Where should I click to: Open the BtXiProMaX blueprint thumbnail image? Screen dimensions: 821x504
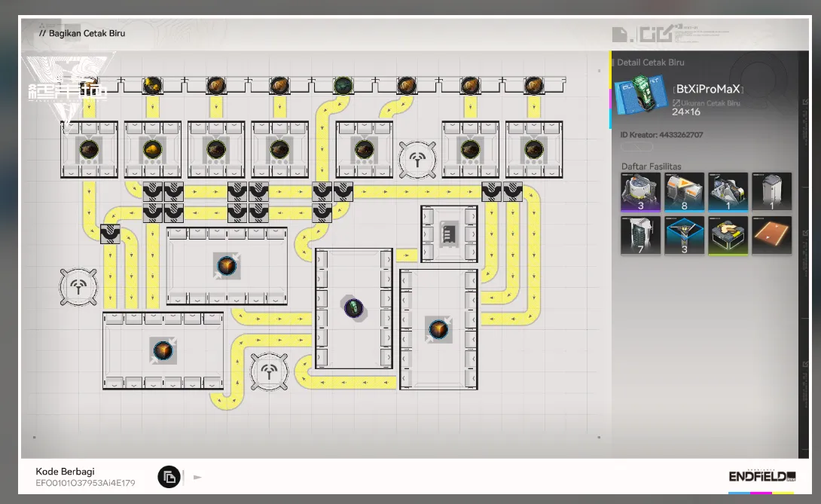641,94
